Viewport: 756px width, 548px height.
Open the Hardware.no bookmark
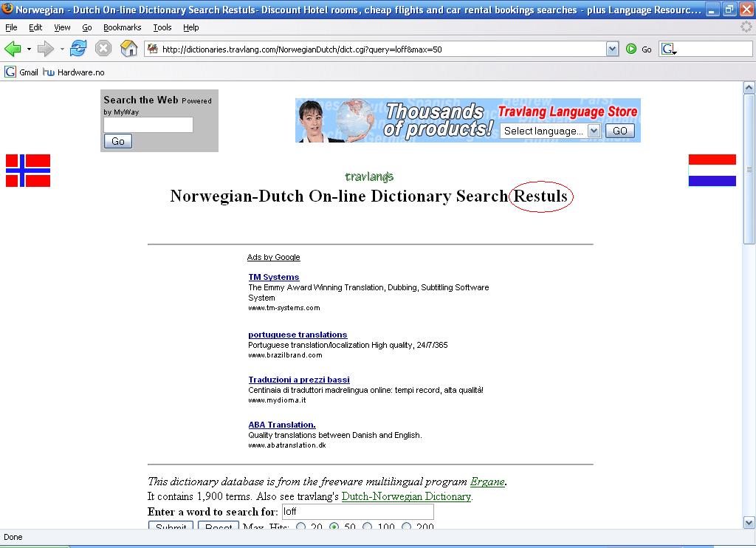pyautogui.click(x=73, y=72)
